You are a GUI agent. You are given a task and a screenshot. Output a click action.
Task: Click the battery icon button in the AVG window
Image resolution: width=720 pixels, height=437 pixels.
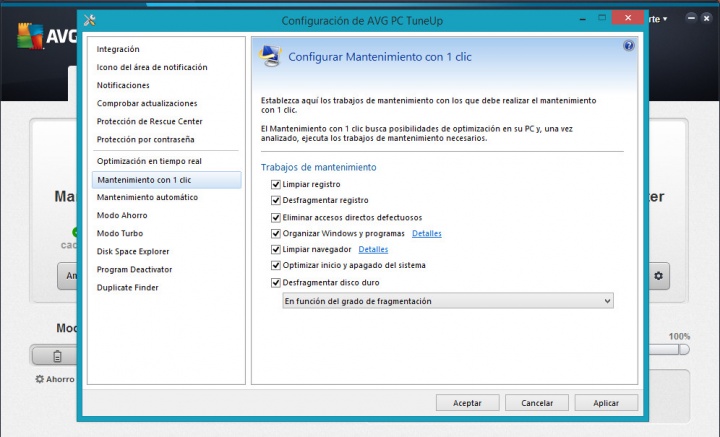point(57,356)
